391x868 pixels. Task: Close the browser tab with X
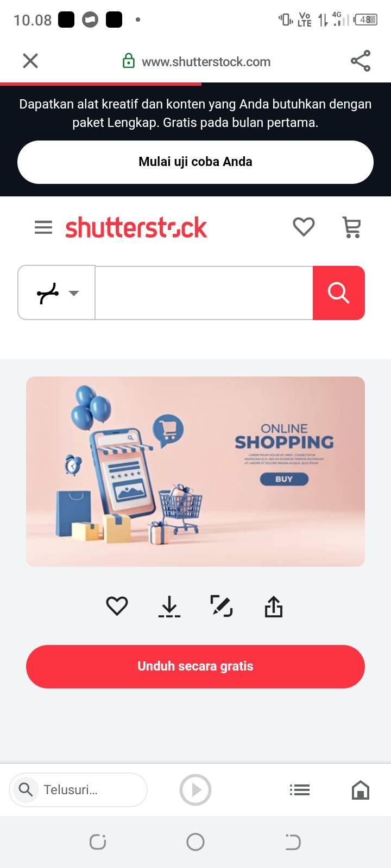(30, 61)
